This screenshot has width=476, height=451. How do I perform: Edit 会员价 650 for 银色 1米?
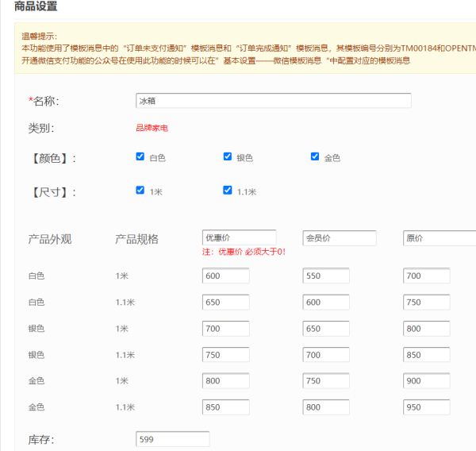coord(326,329)
